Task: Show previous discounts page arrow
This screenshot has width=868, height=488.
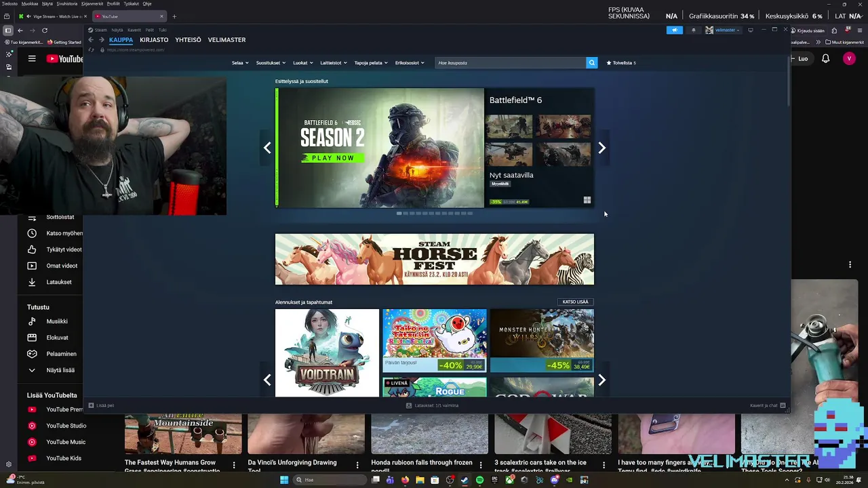Action: [x=267, y=380]
